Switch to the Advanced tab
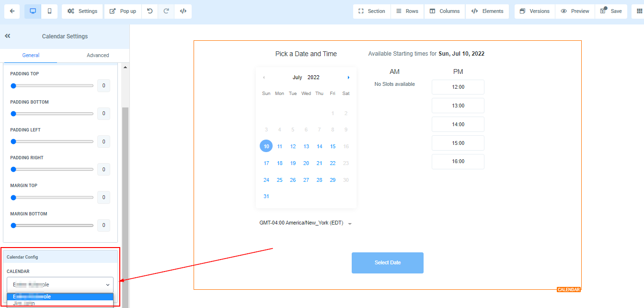The width and height of the screenshot is (644, 308). [x=98, y=55]
